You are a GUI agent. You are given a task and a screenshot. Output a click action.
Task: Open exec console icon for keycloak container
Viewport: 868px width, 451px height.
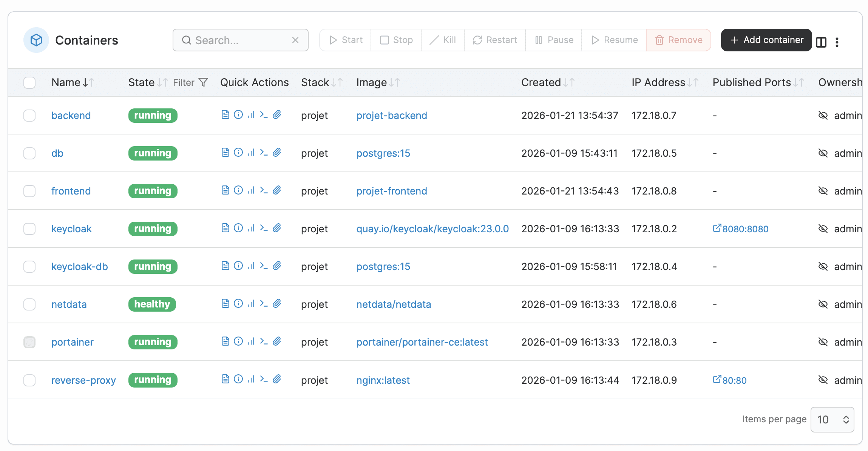click(x=264, y=228)
